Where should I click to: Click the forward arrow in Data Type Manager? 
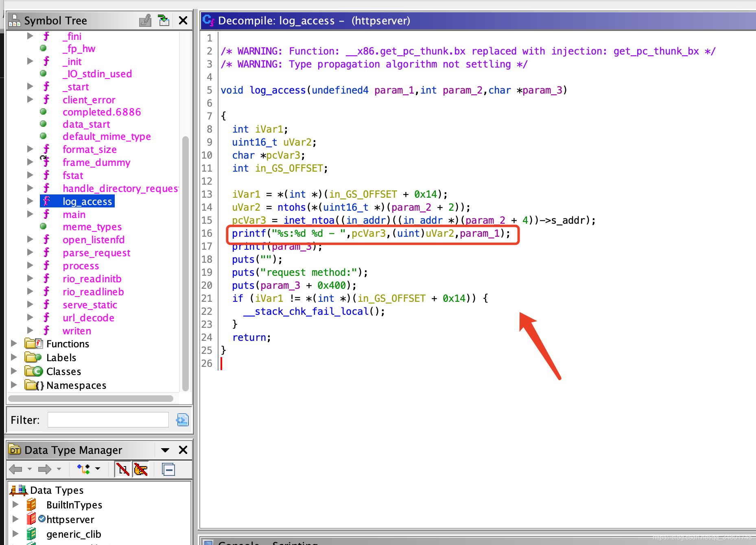(x=44, y=470)
